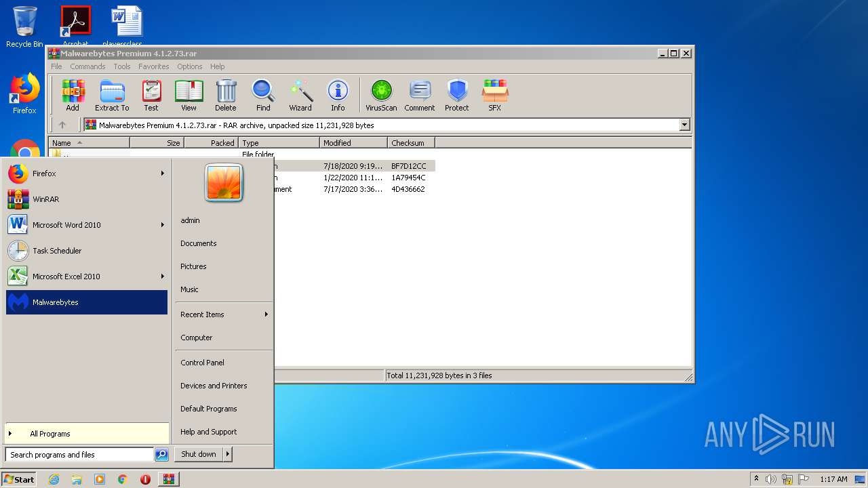This screenshot has width=868, height=488.
Task: Open the View toolbar icon
Action: tap(189, 95)
